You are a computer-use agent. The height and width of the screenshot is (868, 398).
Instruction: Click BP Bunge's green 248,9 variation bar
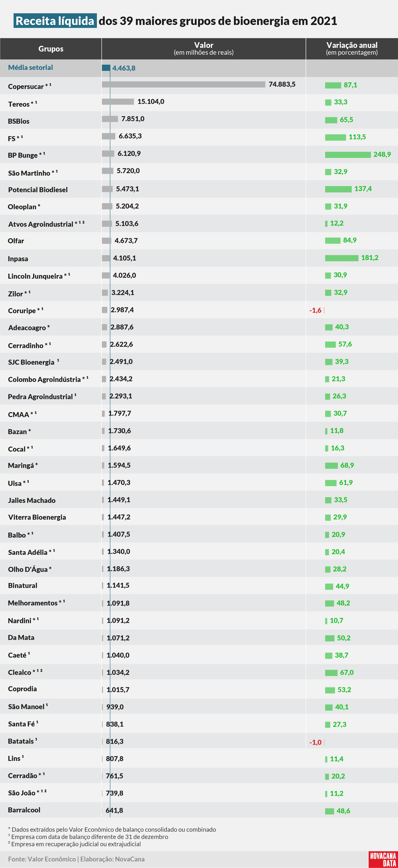click(x=348, y=155)
